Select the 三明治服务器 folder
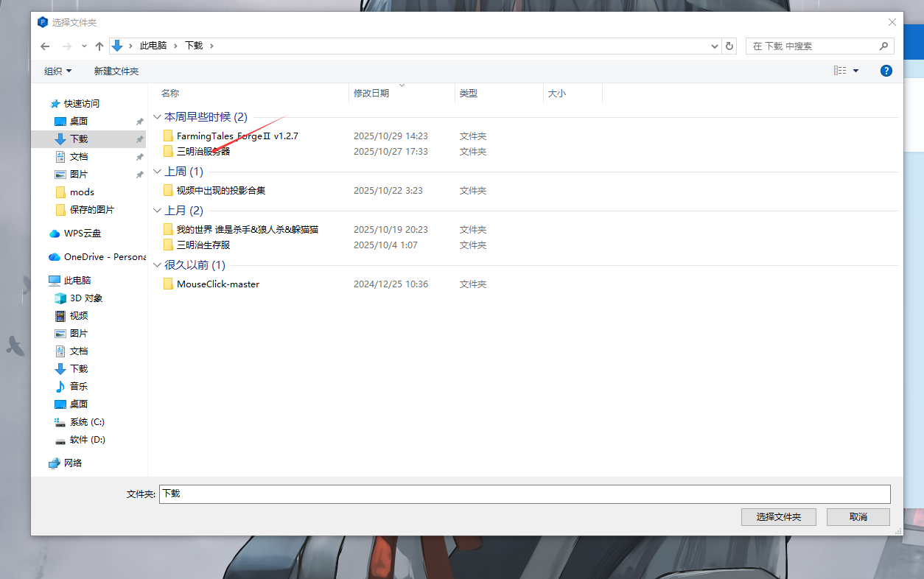The width and height of the screenshot is (924, 579). pyautogui.click(x=203, y=151)
